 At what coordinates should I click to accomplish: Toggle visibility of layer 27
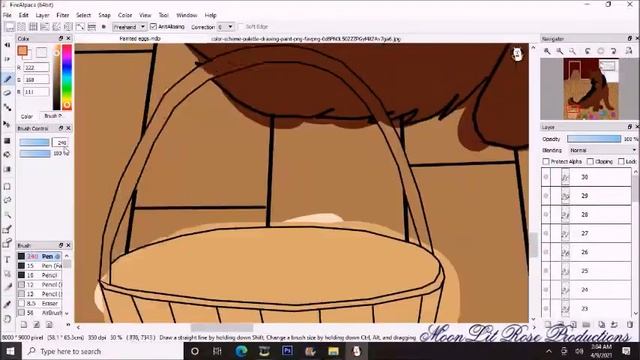(546, 233)
